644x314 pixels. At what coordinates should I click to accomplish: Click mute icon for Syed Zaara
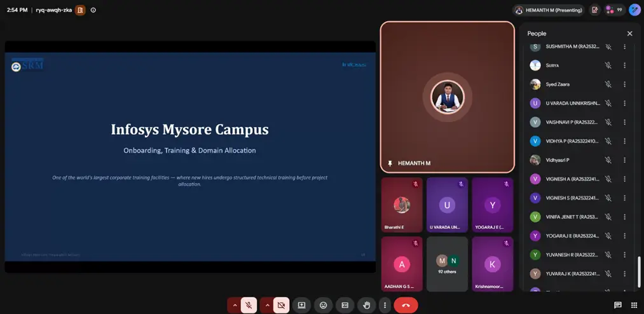pyautogui.click(x=608, y=84)
